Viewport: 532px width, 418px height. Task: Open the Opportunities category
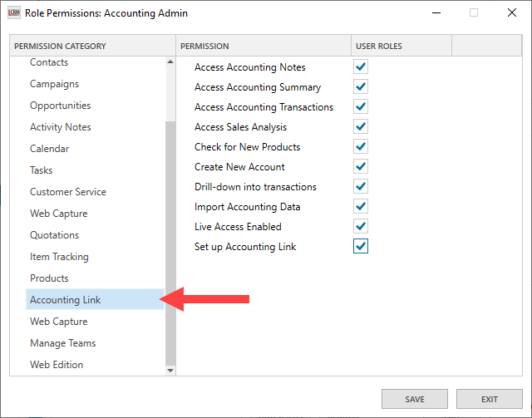[60, 106]
